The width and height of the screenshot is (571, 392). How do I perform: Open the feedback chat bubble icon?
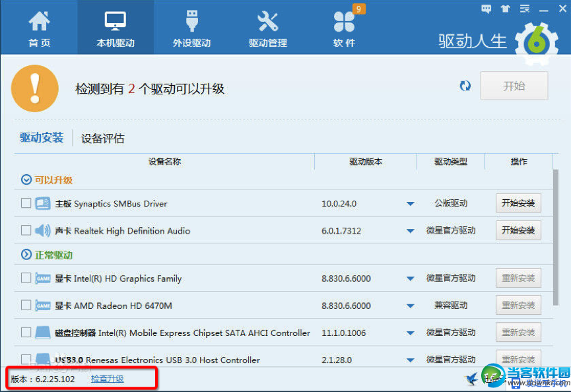coord(486,9)
